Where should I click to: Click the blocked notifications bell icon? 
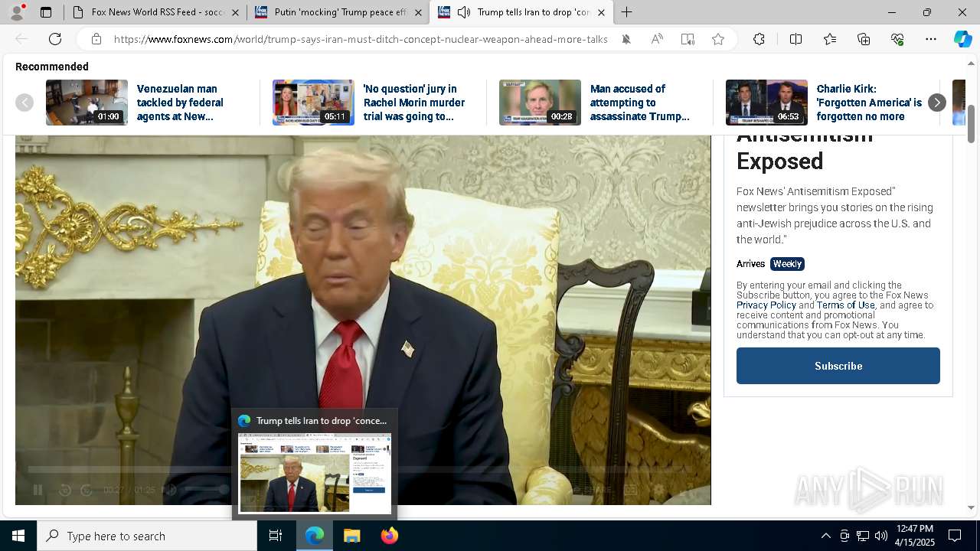tap(626, 39)
